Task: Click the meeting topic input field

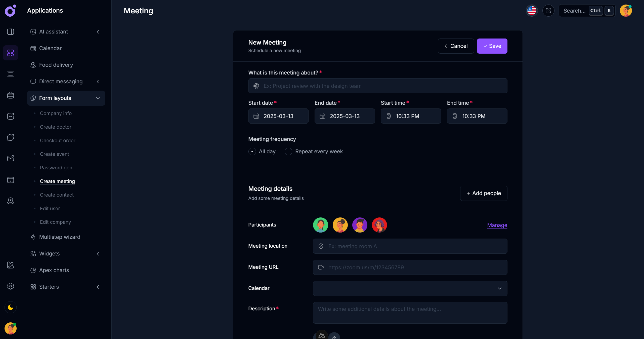Action: click(377, 86)
